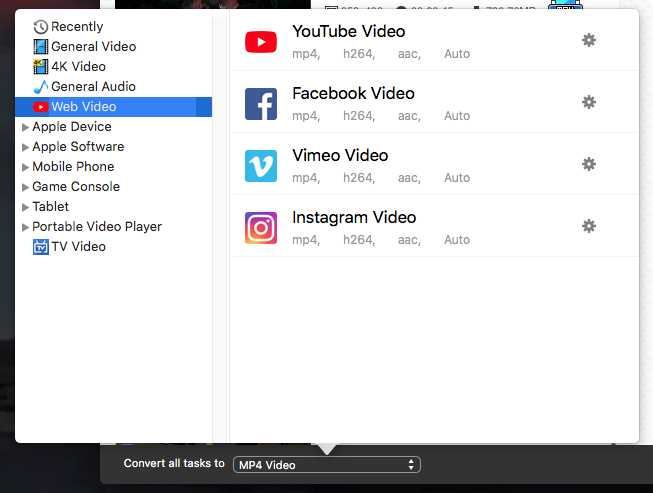Viewport: 653px width, 493px height.
Task: Expand the Apple Software category
Action: tap(25, 147)
